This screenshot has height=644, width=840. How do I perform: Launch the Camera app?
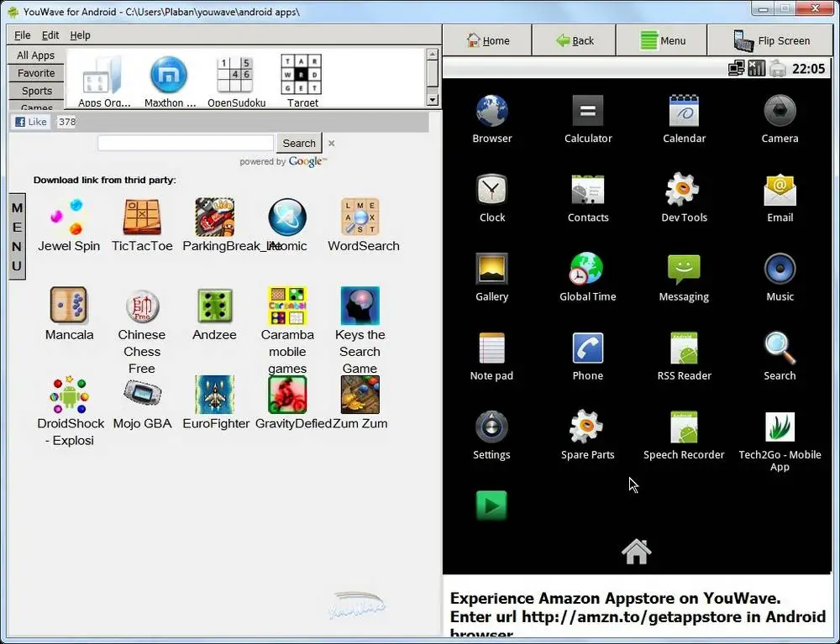point(780,112)
